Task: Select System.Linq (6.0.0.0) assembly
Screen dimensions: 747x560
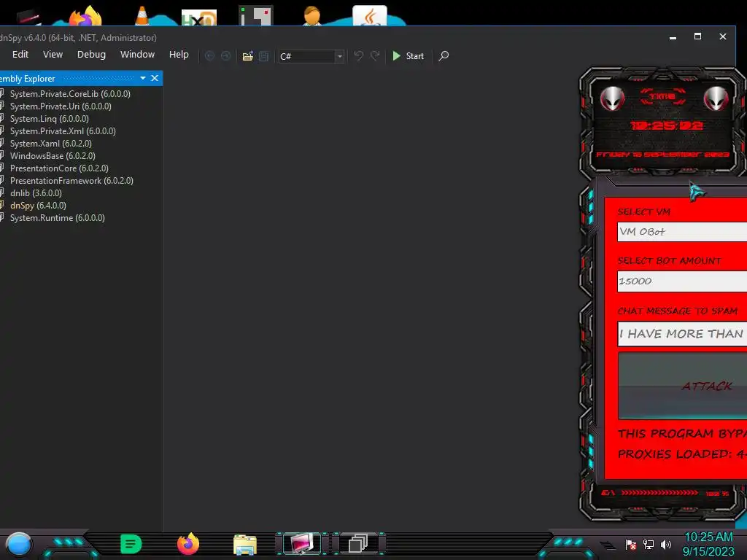Action: (50, 119)
